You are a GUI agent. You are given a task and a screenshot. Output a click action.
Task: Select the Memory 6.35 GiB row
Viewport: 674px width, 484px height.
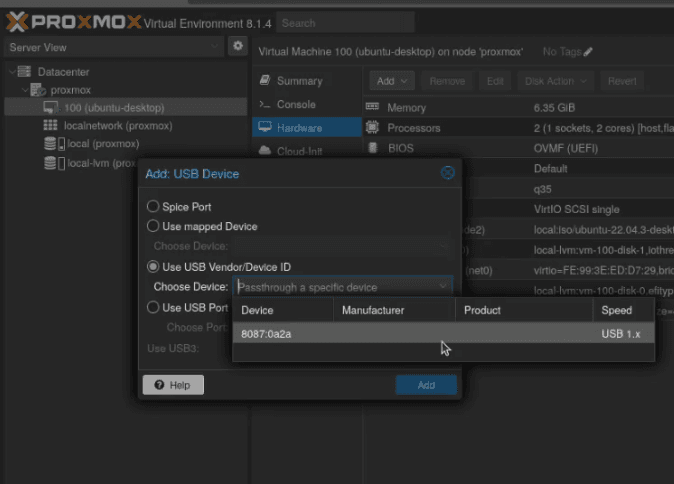coord(519,107)
